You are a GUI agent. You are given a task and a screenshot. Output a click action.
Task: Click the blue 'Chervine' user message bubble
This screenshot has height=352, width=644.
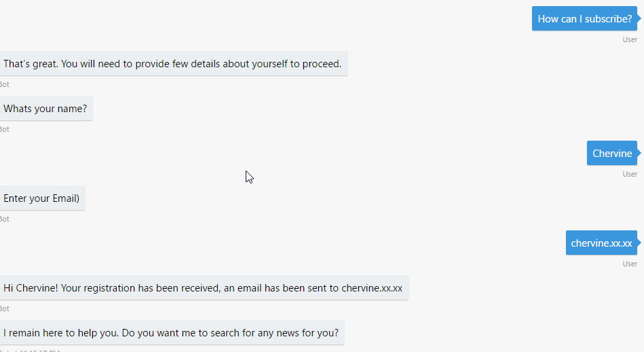click(611, 154)
